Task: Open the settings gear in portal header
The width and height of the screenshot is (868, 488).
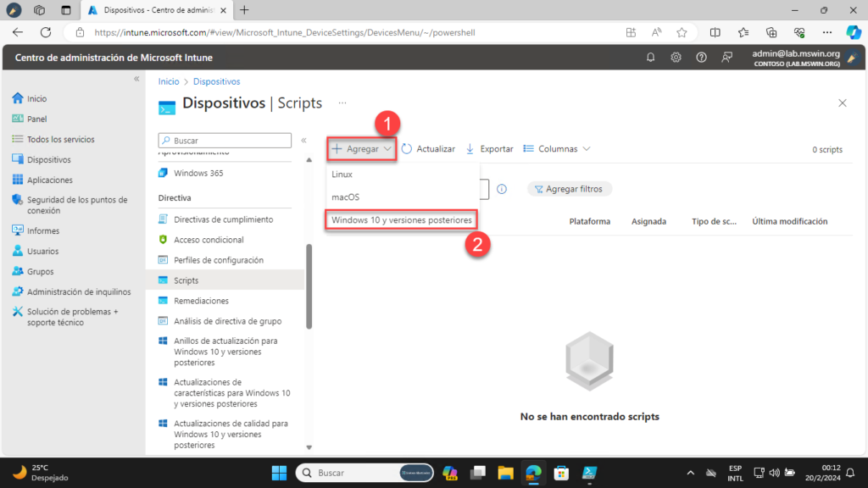Action: coord(676,58)
